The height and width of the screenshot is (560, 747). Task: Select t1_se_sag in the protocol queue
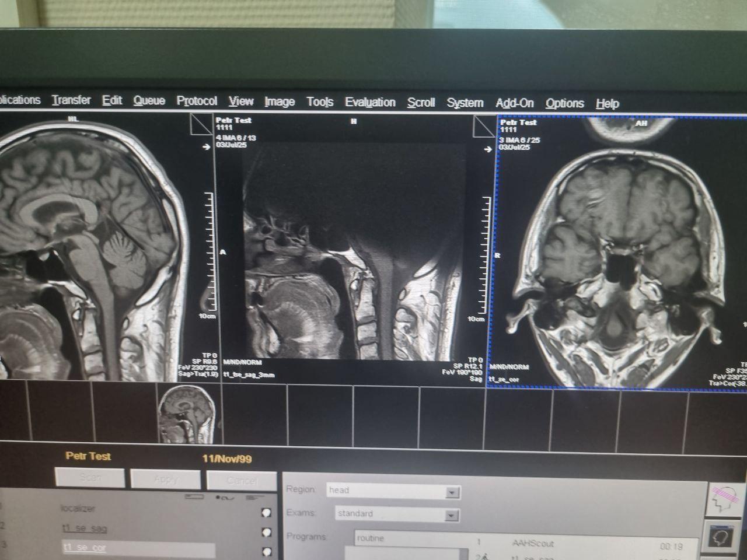85,528
